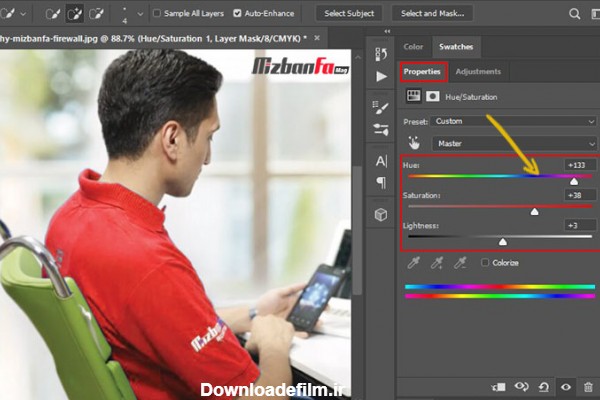This screenshot has width=600, height=400.
Task: Click the canvas scroll up arrow
Action: [x=358, y=57]
